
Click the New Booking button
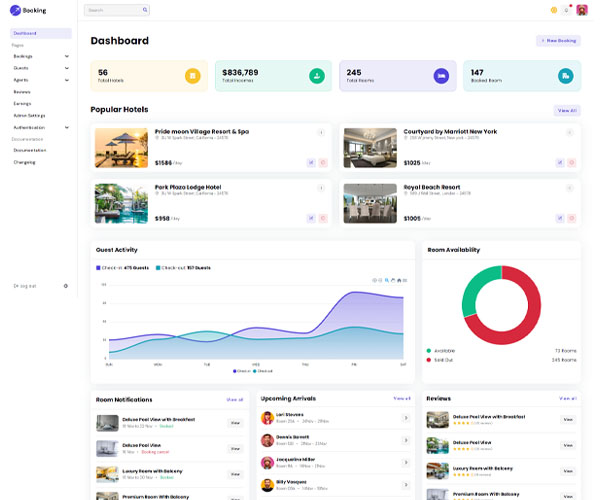(559, 41)
